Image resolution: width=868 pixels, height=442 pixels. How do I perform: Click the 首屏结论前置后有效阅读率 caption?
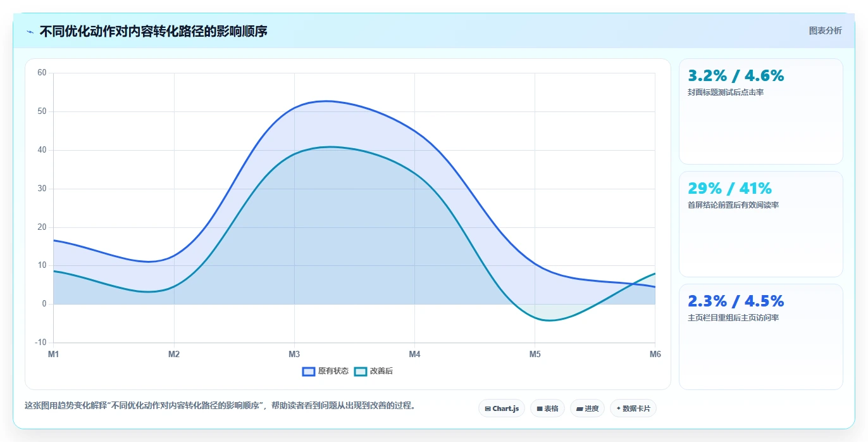pyautogui.click(x=733, y=205)
